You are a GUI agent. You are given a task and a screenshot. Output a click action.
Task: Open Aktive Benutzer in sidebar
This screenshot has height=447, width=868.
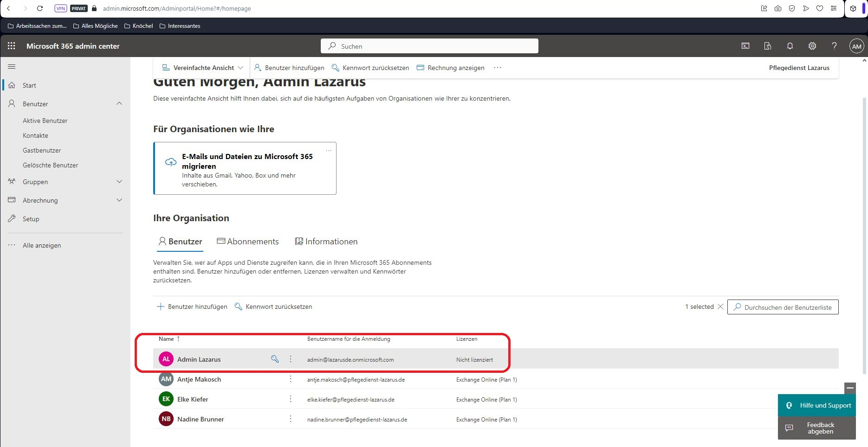(x=45, y=121)
